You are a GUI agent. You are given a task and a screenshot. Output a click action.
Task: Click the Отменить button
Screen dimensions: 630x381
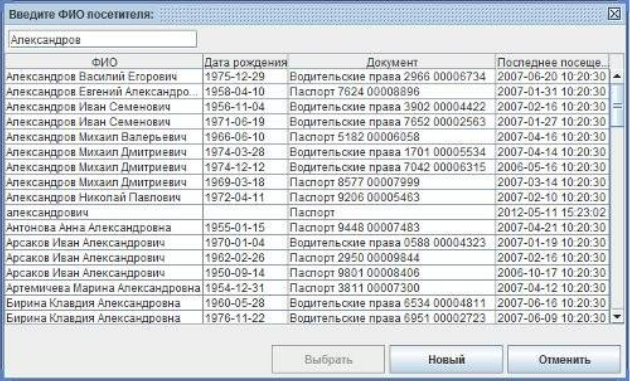click(x=564, y=359)
